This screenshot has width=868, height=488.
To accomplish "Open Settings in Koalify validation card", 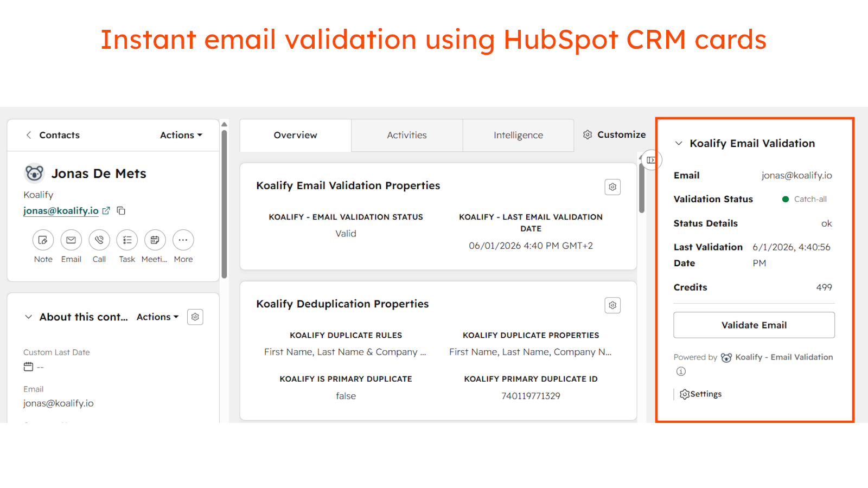I will pos(700,394).
